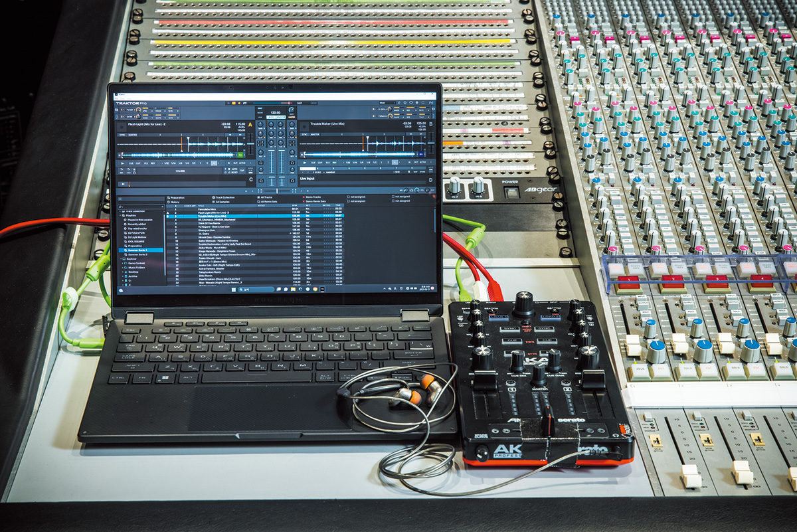Expand the Demo Content folder

tap(123, 263)
